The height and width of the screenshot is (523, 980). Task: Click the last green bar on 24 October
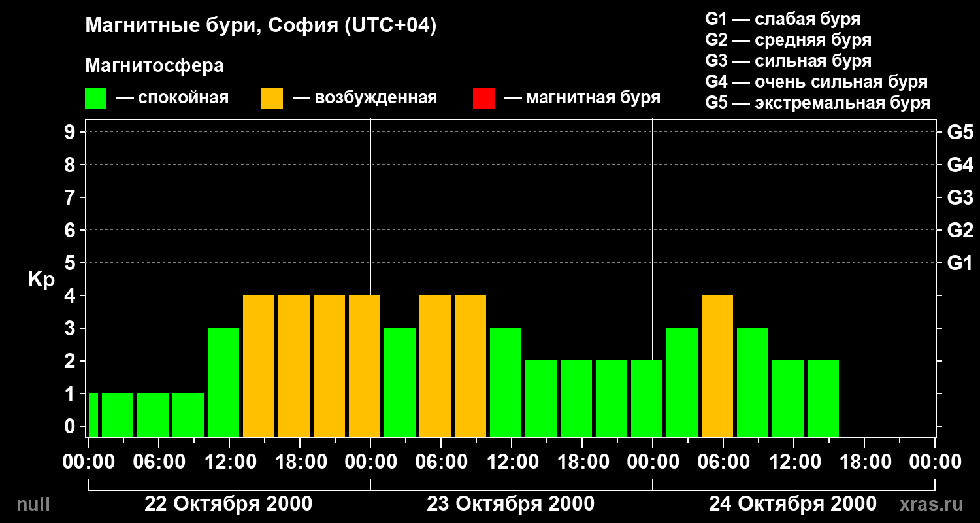coord(823,398)
